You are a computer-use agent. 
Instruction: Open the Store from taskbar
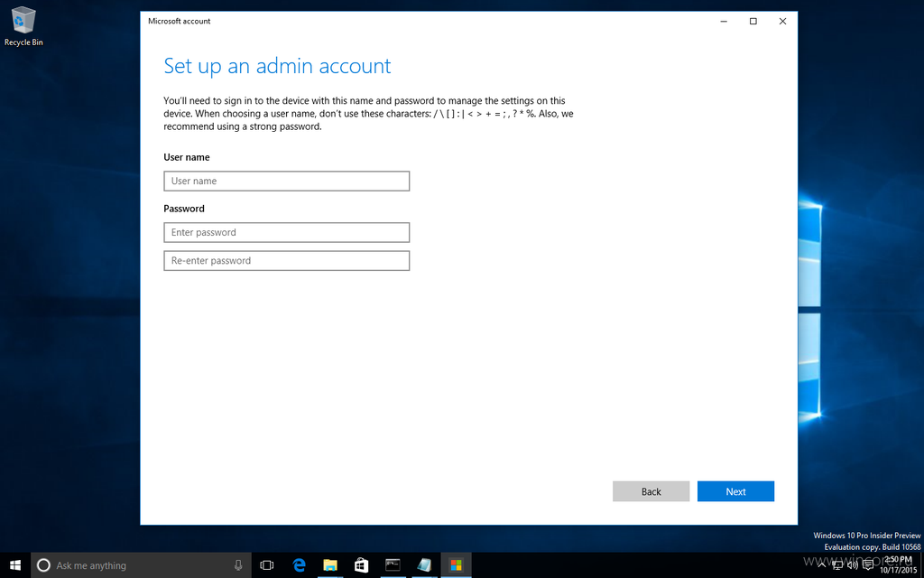click(x=361, y=565)
